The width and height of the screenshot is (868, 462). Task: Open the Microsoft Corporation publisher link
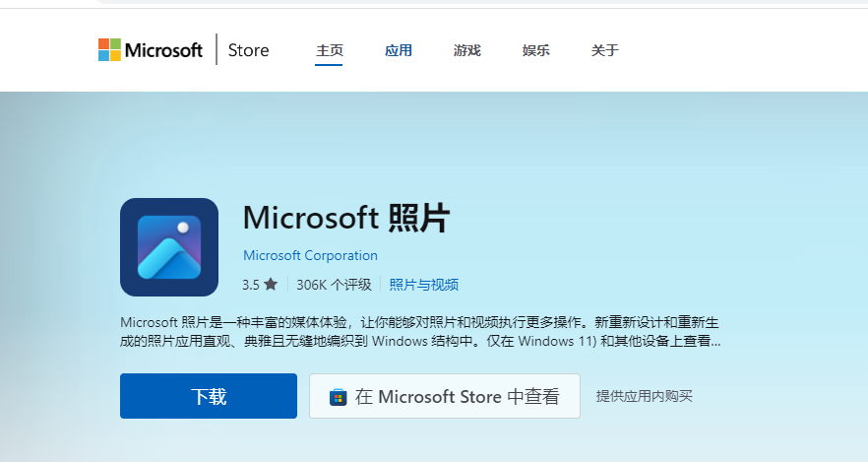(311, 255)
